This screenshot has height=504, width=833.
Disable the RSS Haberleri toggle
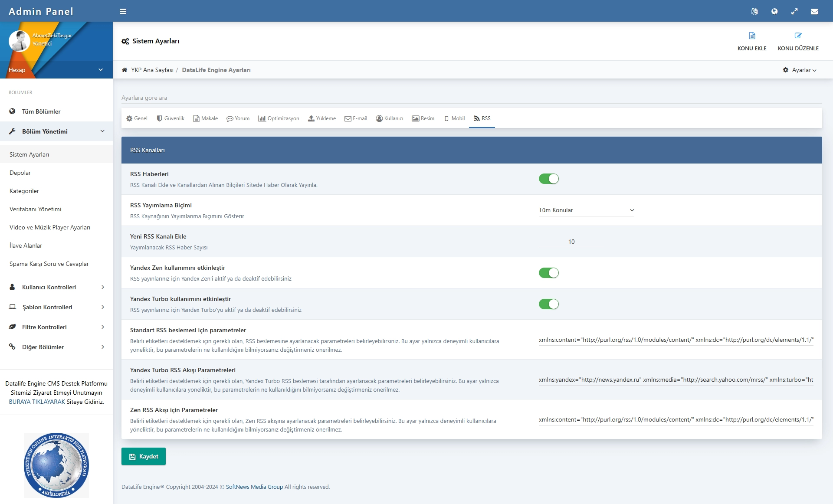click(x=548, y=179)
